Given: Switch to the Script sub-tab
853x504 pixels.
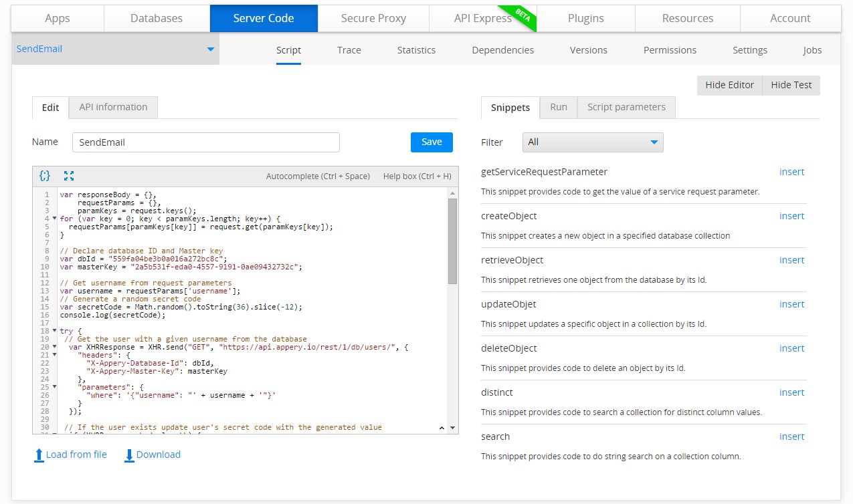Looking at the screenshot, I should click(288, 50).
